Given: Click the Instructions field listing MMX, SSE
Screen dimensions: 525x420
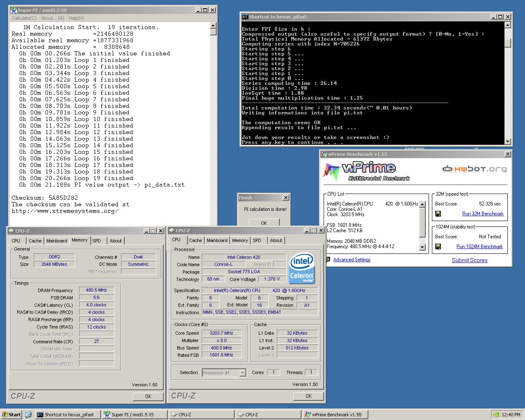Looking at the screenshot, I should [260, 312].
